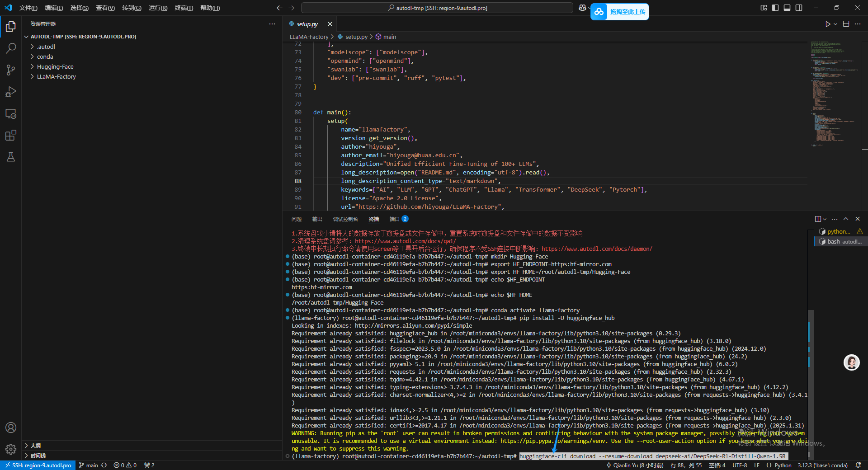Image resolution: width=868 pixels, height=470 pixels.
Task: Split the terminal using split icon
Action: click(818, 219)
